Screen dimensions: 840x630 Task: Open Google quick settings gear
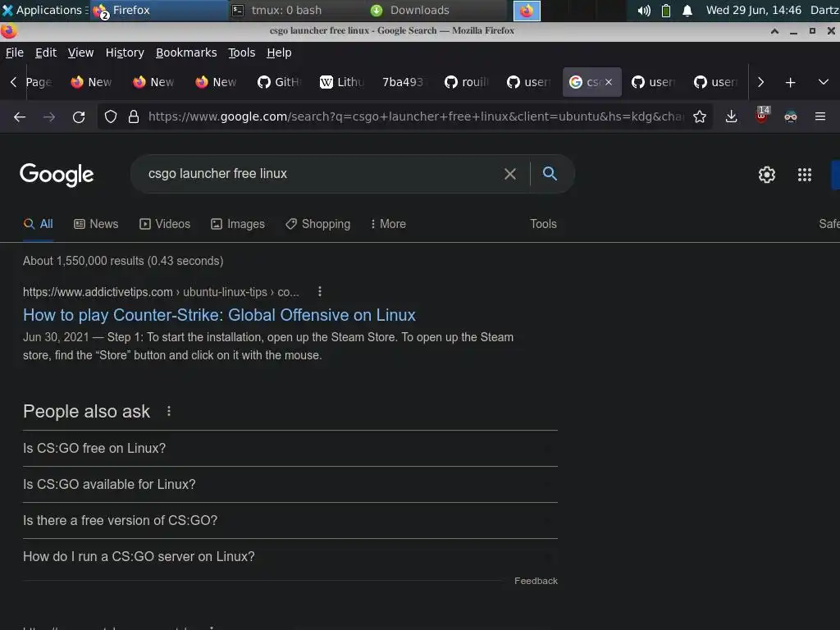767,175
